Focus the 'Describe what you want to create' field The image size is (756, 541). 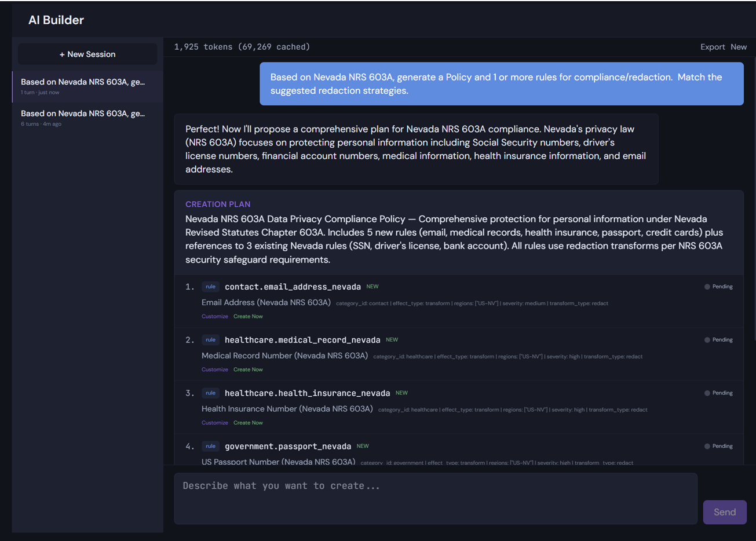coord(436,499)
